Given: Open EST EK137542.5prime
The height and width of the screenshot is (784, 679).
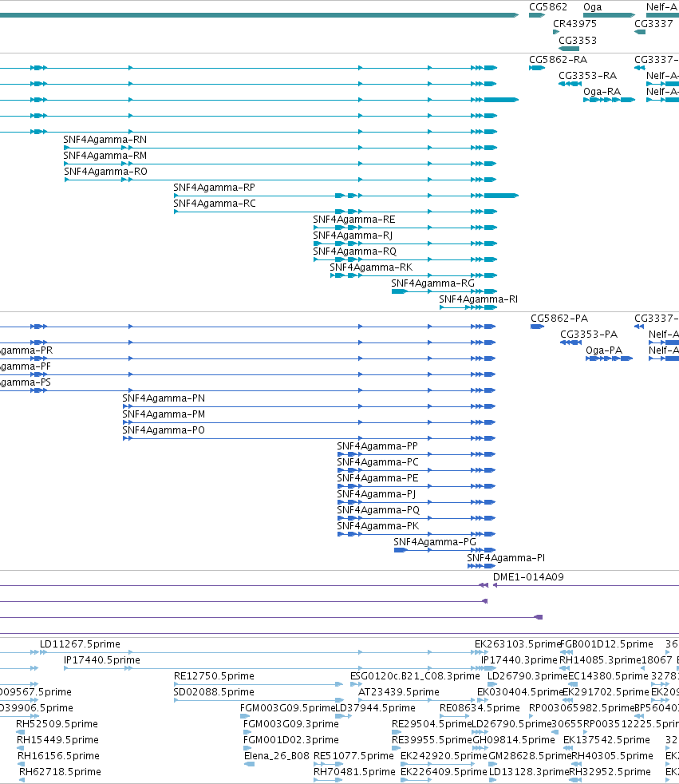Looking at the screenshot, I should click(606, 741).
